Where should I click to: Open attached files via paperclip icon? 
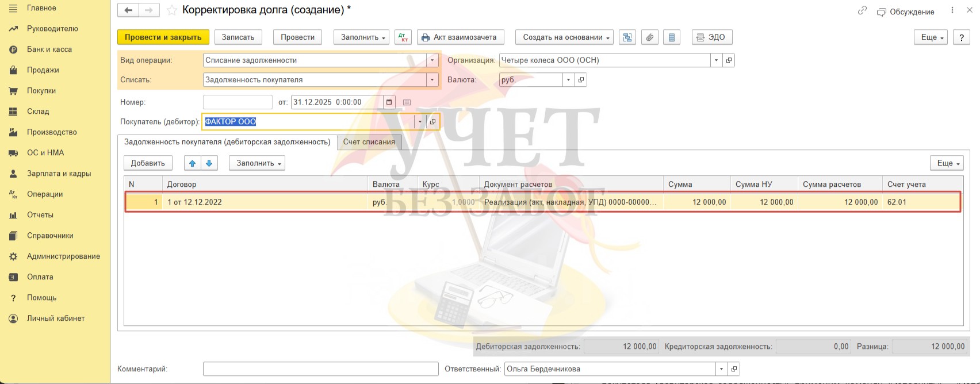[649, 37]
